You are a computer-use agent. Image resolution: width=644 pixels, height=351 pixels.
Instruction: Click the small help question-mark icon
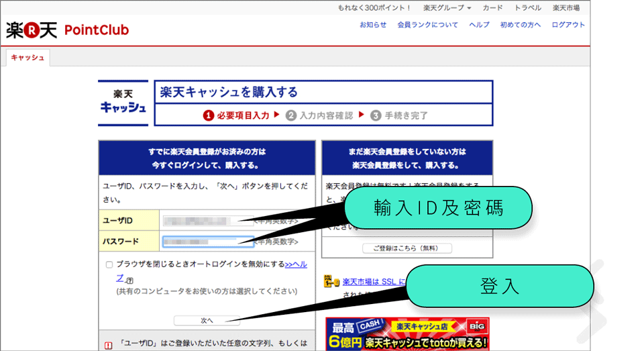click(x=129, y=281)
